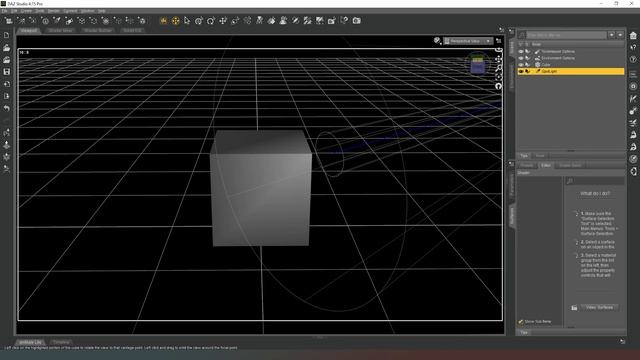The image size is (640, 360).
Task: Toggle visibility eye of Tonemapper Options
Action: point(521,51)
